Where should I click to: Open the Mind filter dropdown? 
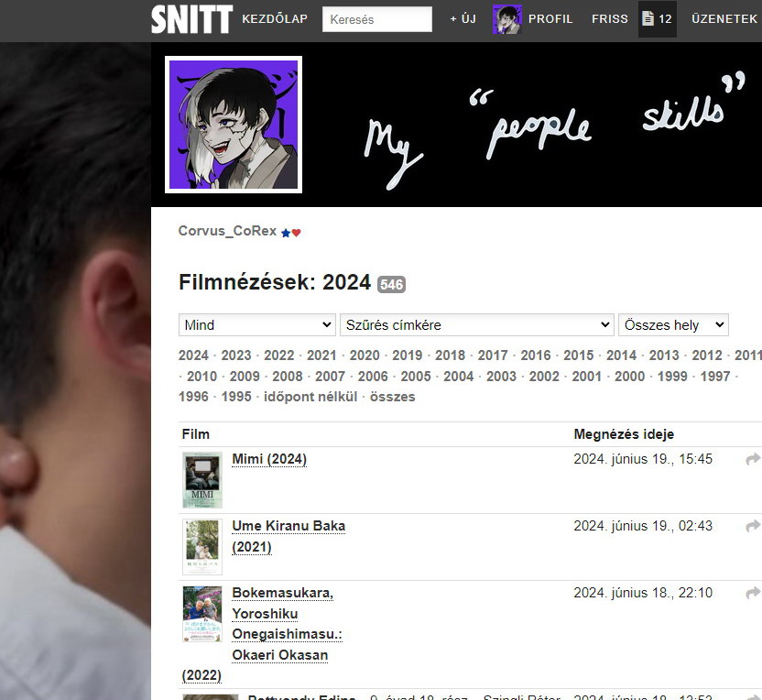[x=257, y=324]
